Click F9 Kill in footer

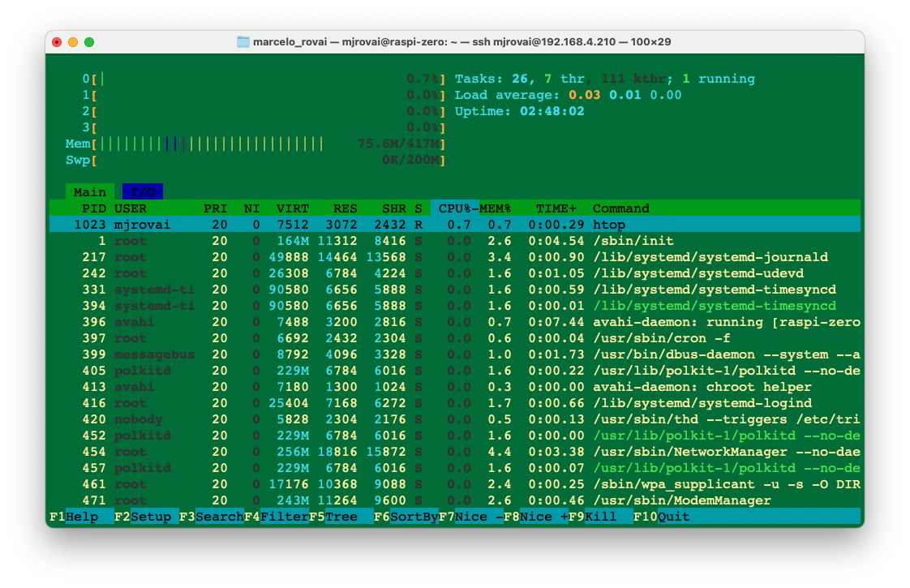click(x=600, y=517)
